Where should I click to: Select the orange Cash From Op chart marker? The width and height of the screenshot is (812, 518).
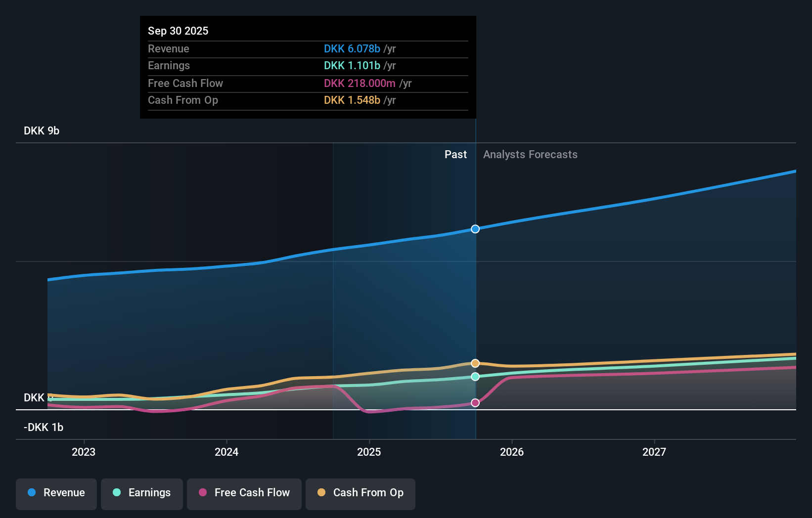point(475,363)
